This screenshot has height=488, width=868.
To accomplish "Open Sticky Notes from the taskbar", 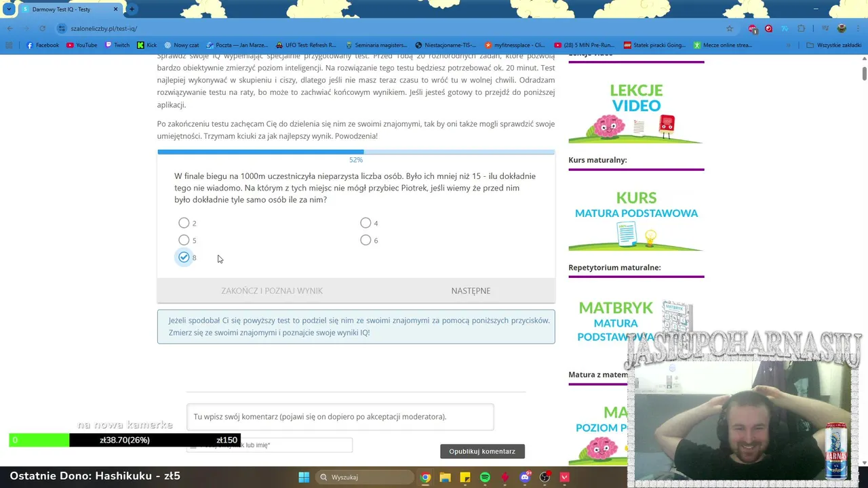I will pyautogui.click(x=465, y=477).
